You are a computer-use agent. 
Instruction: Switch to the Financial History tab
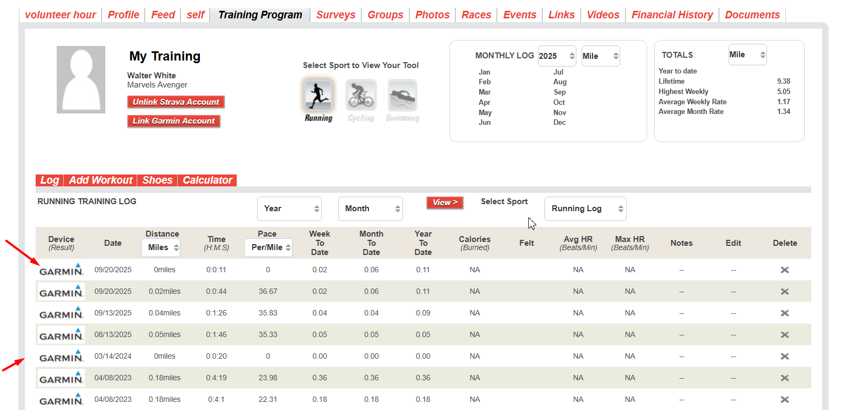pyautogui.click(x=672, y=15)
